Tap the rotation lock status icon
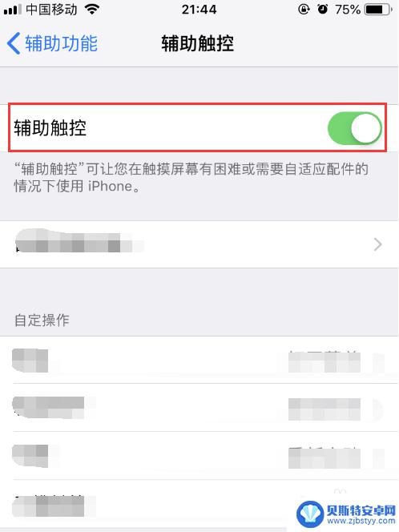399x532 pixels. (304, 10)
